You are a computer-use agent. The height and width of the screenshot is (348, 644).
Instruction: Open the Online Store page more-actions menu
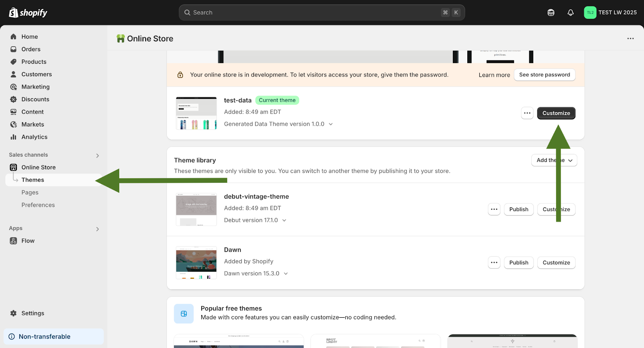point(630,39)
